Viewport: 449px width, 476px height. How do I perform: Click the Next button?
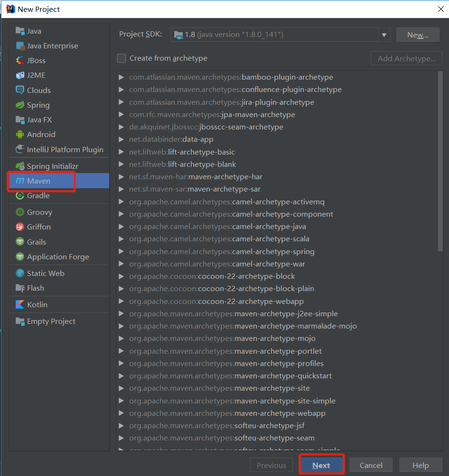[321, 465]
